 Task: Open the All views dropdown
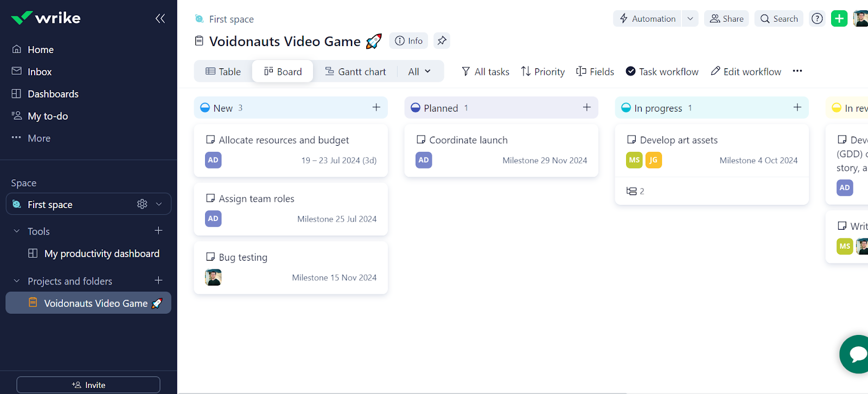419,72
